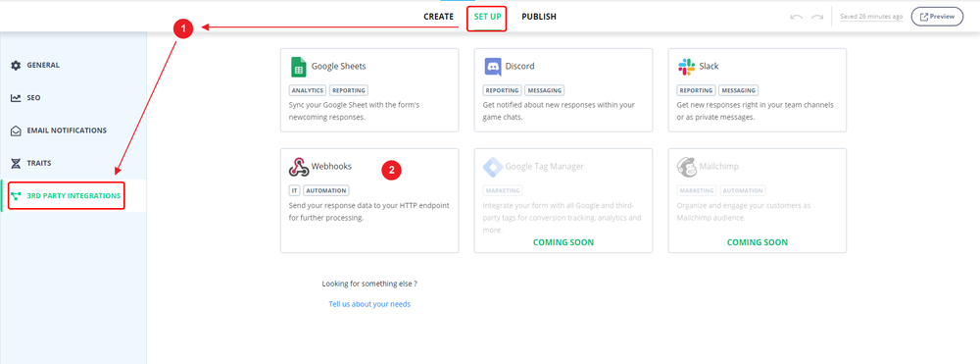
Task: Click the AUTOMATION tag on Webhooks card
Action: pos(326,190)
